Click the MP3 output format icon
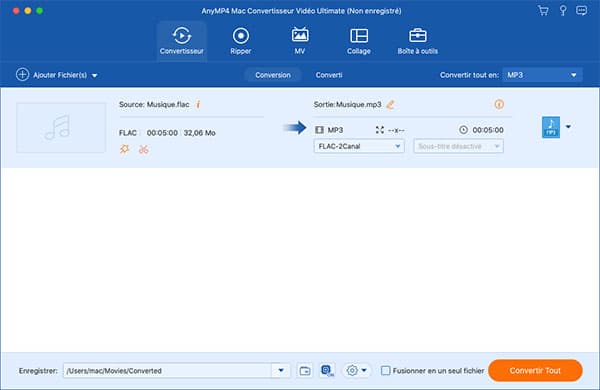The image size is (600, 390). (x=551, y=127)
